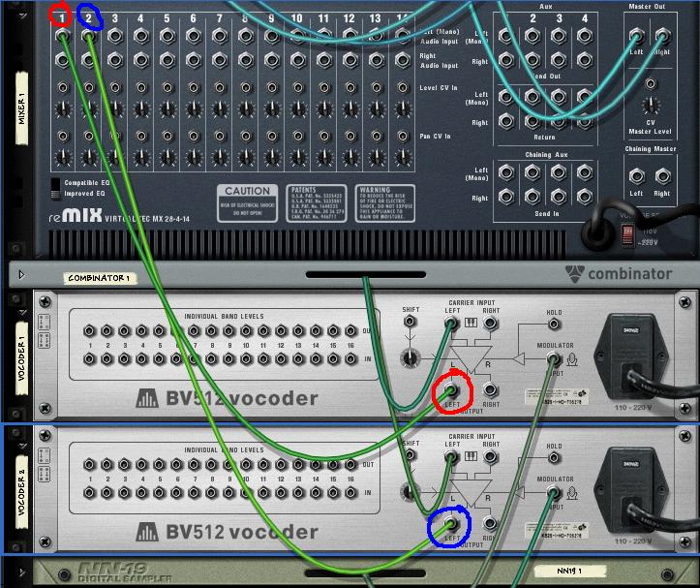Toggle the Compatible/Improved EQ switch
Viewport: 700px width, 588px height.
coord(55,188)
